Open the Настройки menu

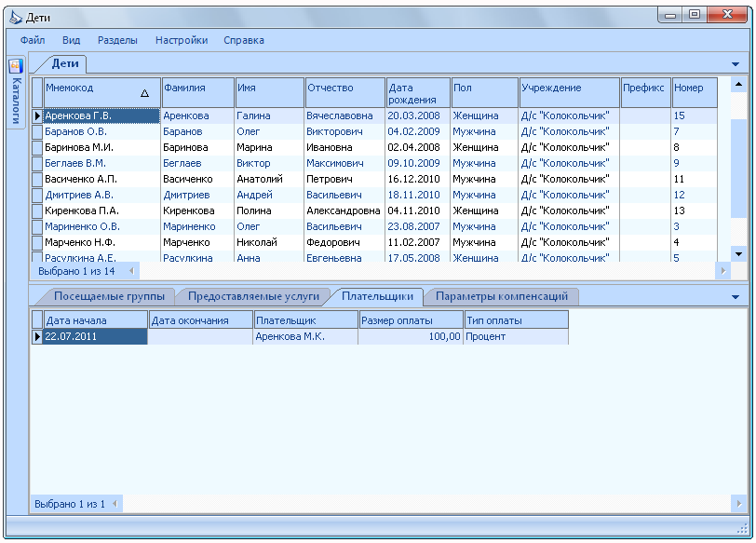[x=182, y=40]
